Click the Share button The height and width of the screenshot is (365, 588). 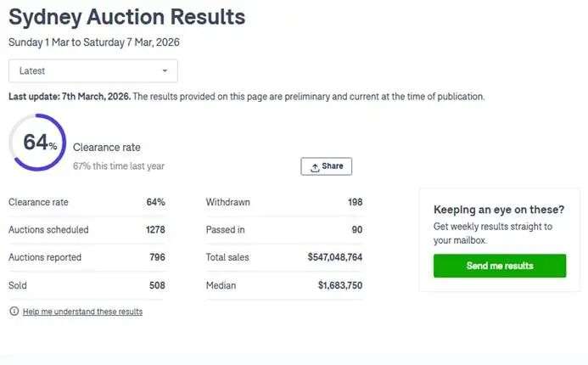click(327, 166)
